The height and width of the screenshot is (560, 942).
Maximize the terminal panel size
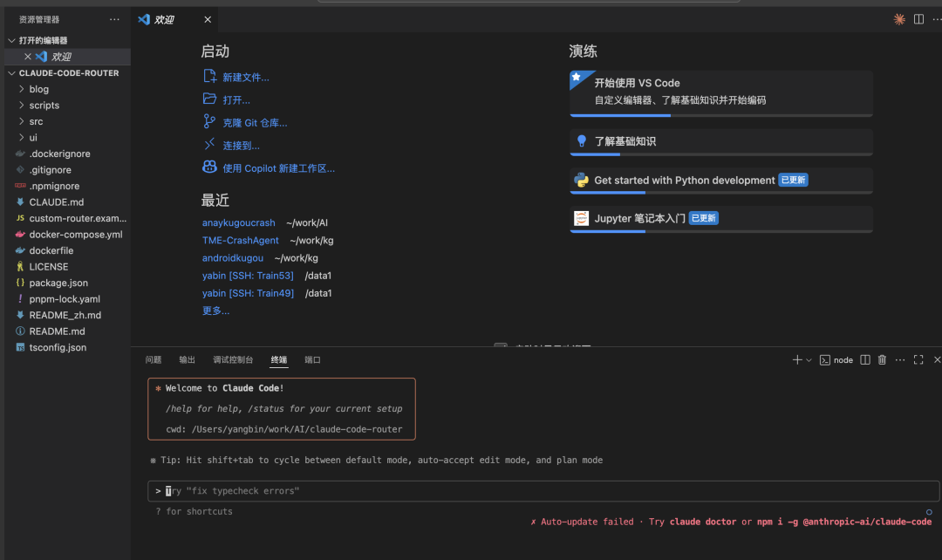point(918,360)
